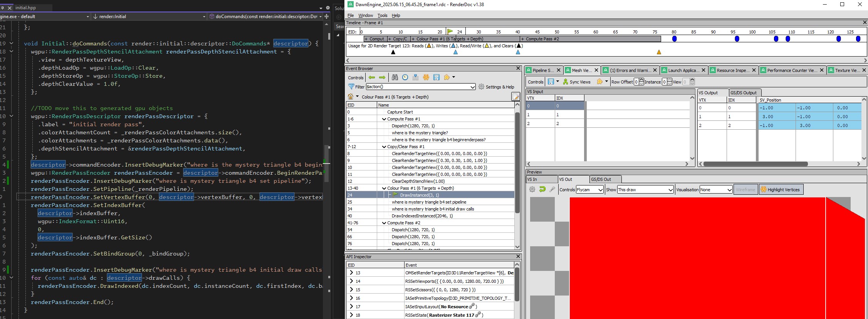The width and height of the screenshot is (868, 319).
Task: Open the File menu in RenderDoc
Action: (351, 15)
